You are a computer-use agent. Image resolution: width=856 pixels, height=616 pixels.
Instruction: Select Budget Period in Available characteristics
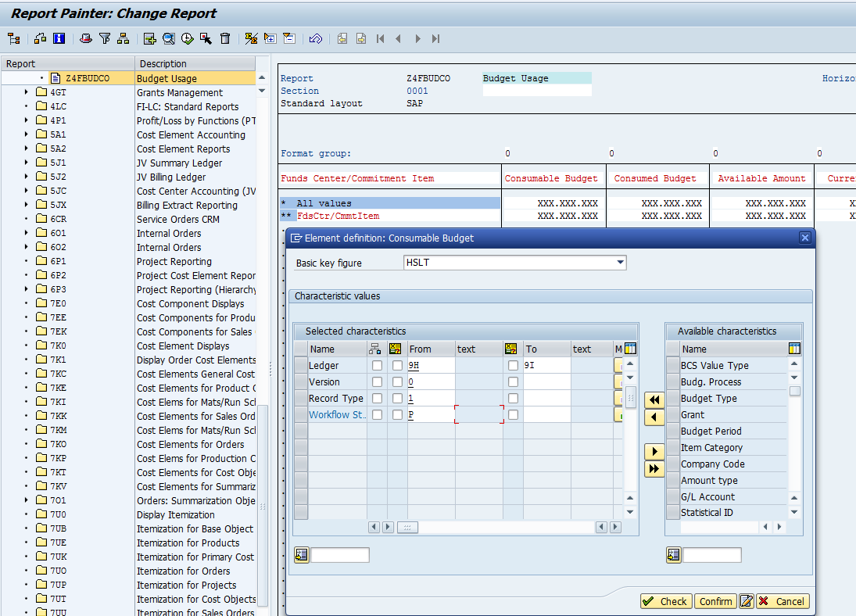711,432
